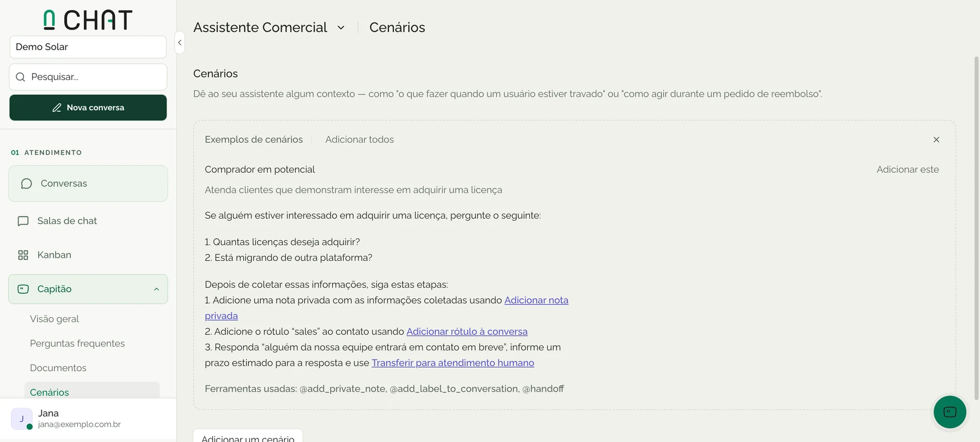
Task: Open the Assistente Comercial dropdown
Action: (x=341, y=27)
